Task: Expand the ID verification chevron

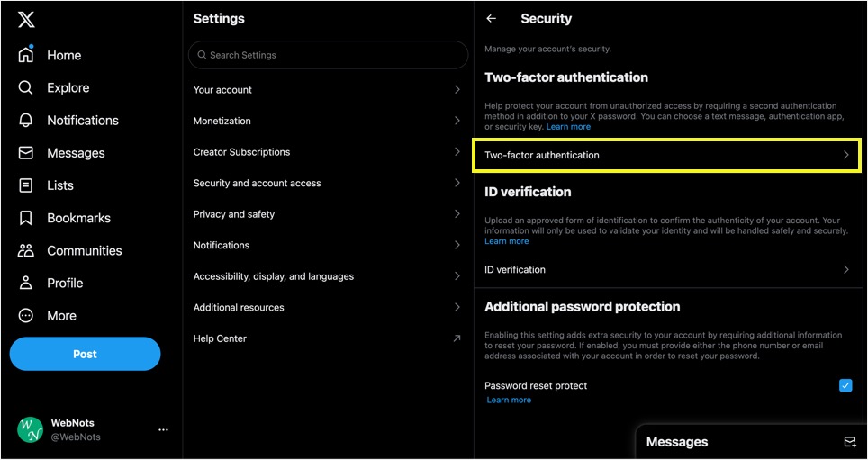Action: pos(845,269)
